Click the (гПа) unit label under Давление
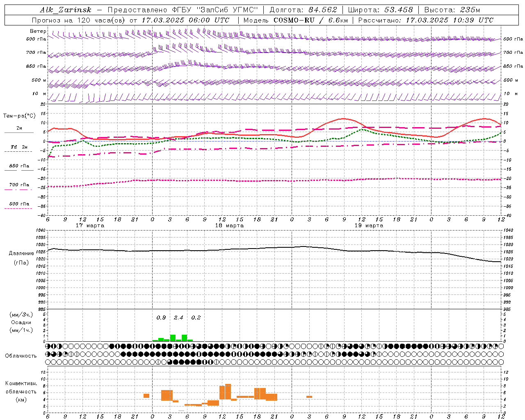The image size is (525, 420). click(21, 263)
